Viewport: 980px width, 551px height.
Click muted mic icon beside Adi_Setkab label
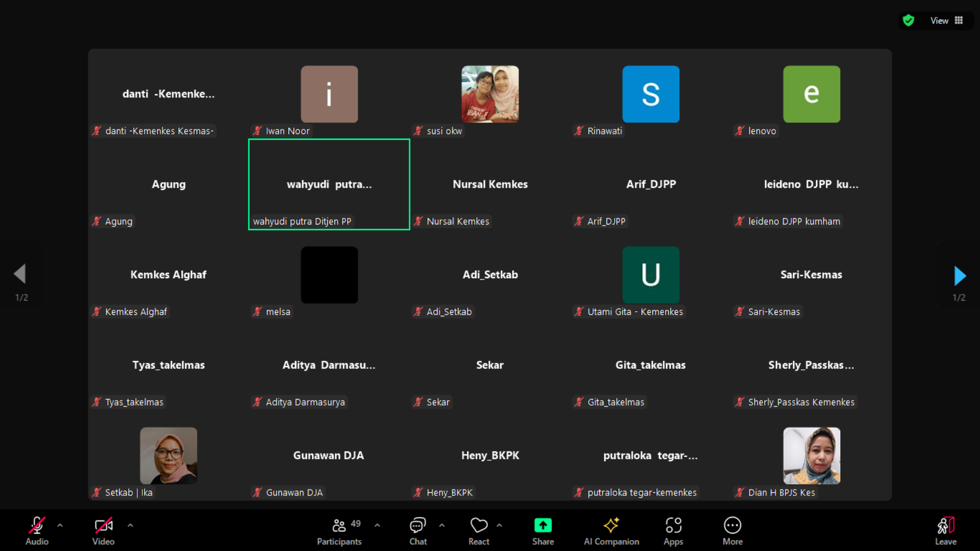[418, 311]
